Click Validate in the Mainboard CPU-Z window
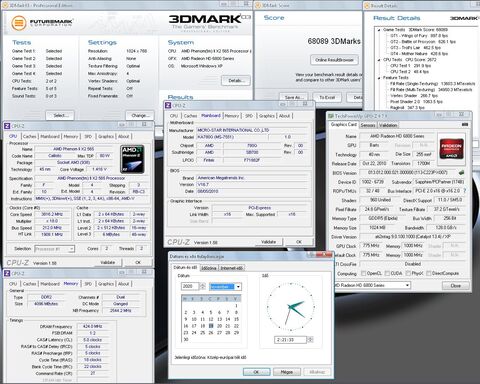This screenshot has width=480, height=384. point(268,242)
